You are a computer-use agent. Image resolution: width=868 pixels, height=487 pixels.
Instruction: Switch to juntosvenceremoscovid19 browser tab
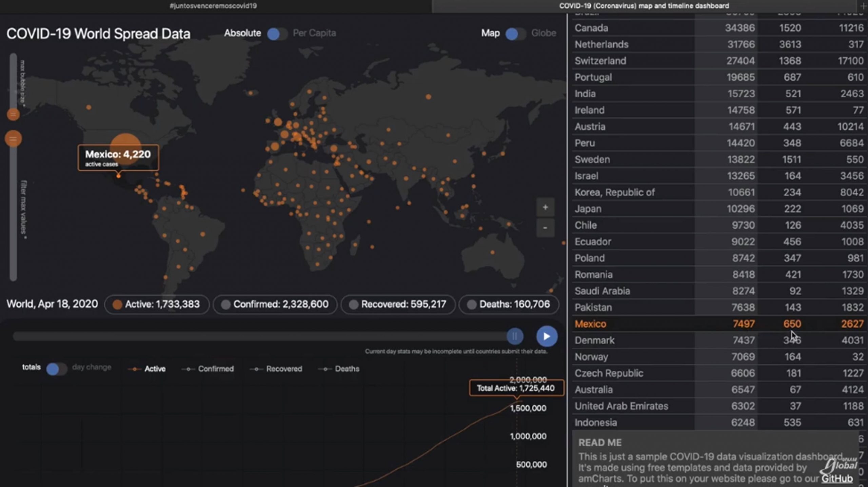[213, 6]
